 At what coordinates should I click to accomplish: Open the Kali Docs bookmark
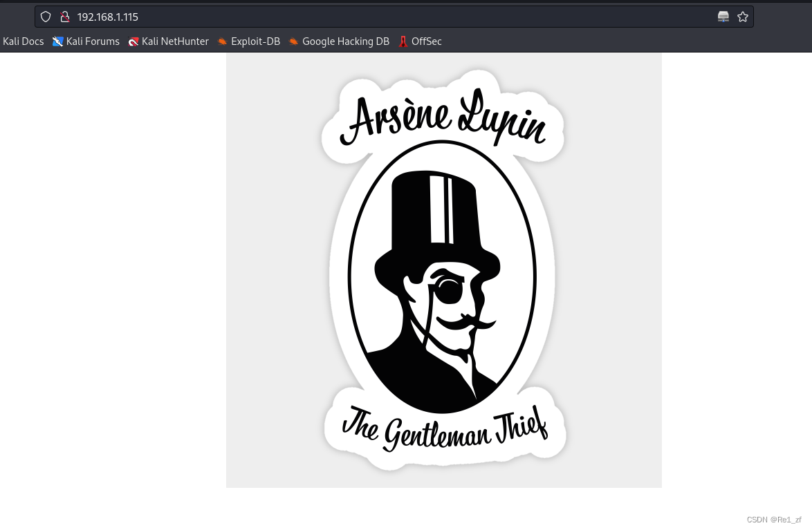(23, 41)
